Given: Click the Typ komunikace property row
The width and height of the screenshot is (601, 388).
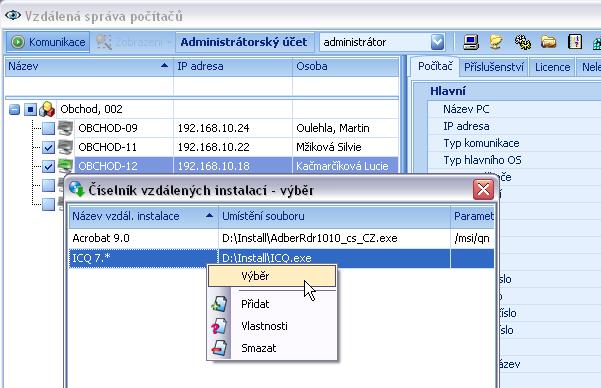Looking at the screenshot, I should (x=515, y=143).
